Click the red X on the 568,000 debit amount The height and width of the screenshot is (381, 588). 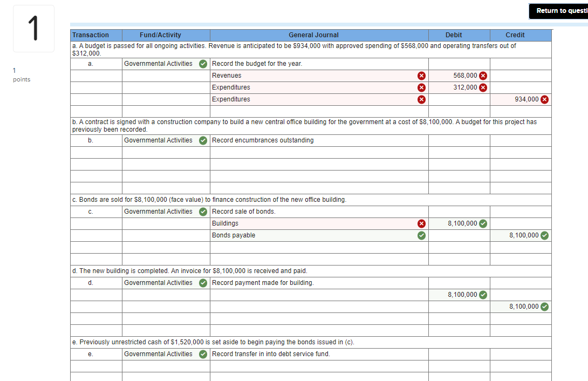pos(482,76)
